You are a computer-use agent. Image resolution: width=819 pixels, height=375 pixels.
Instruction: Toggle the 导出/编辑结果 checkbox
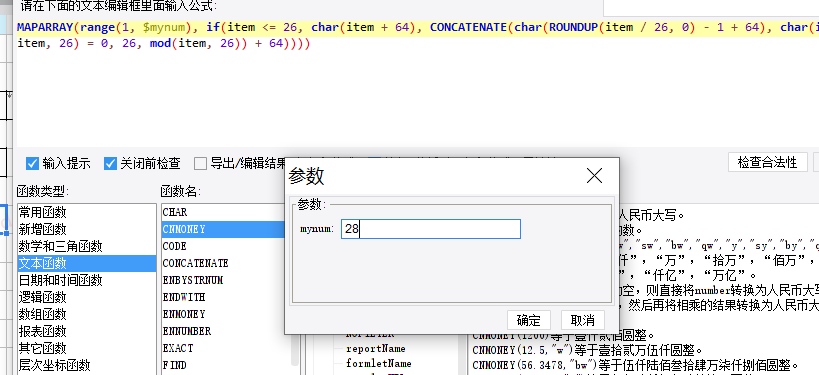click(x=200, y=164)
